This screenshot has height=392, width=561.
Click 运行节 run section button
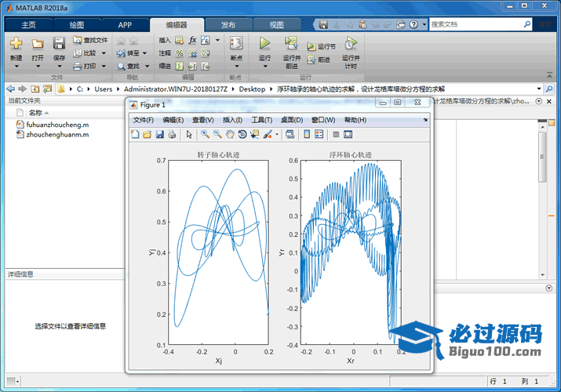coord(321,46)
